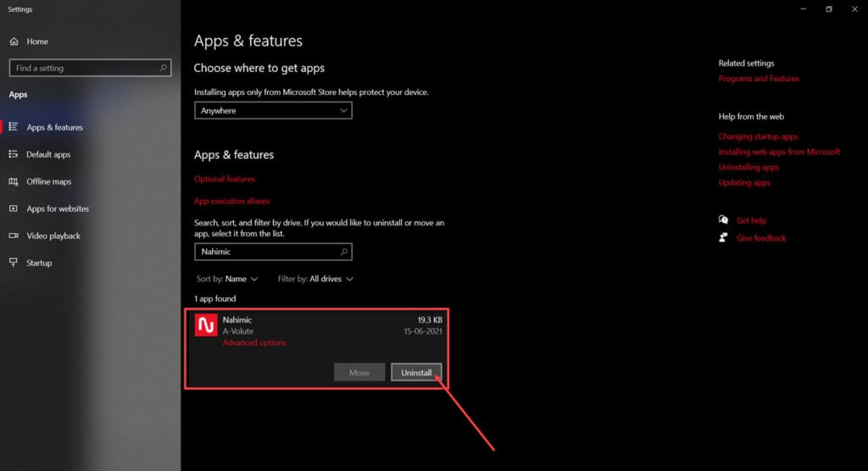This screenshot has height=471, width=868.
Task: Click the A-Volute publisher text
Action: coord(238,331)
